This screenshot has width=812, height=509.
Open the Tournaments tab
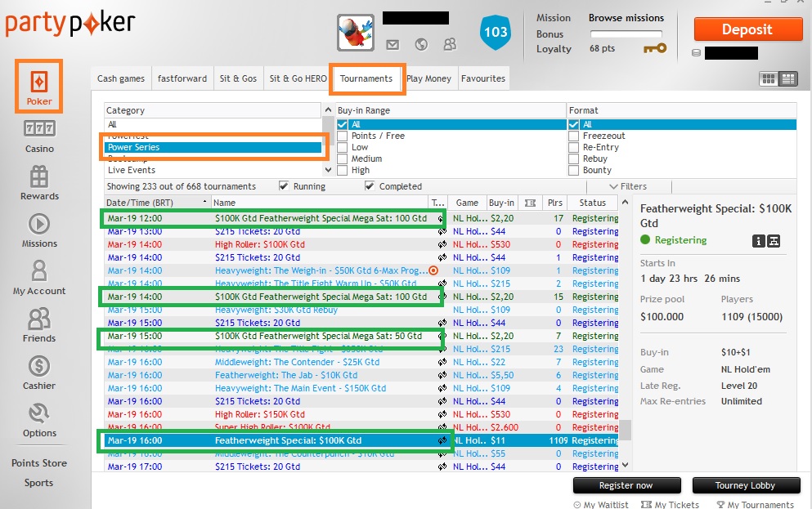[x=366, y=78]
